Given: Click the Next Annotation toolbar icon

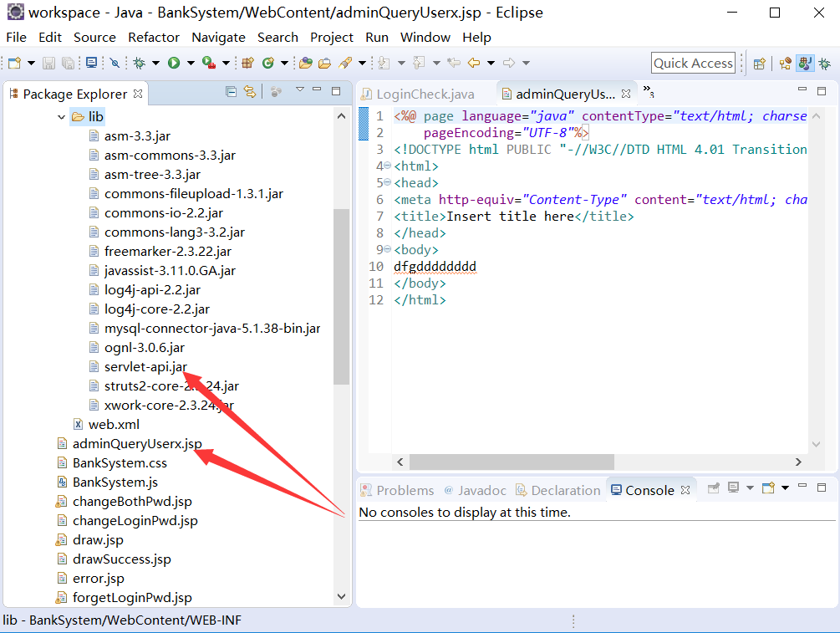Looking at the screenshot, I should coord(384,64).
